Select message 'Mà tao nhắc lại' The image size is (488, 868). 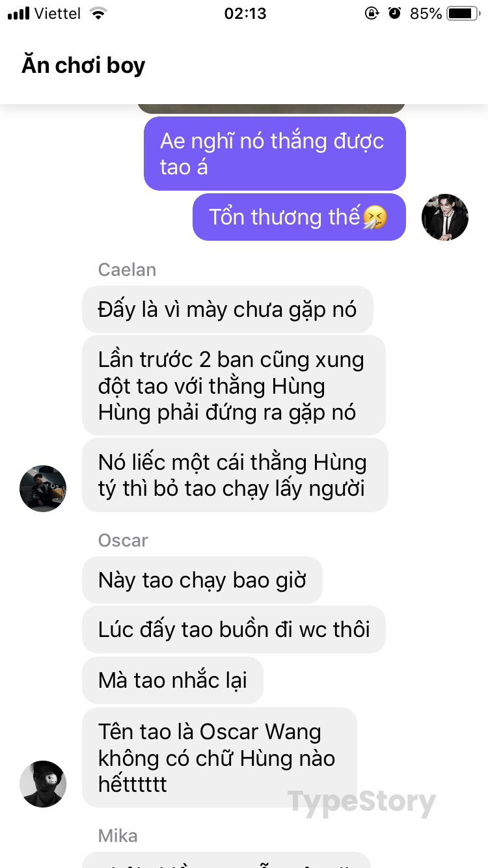click(x=172, y=680)
